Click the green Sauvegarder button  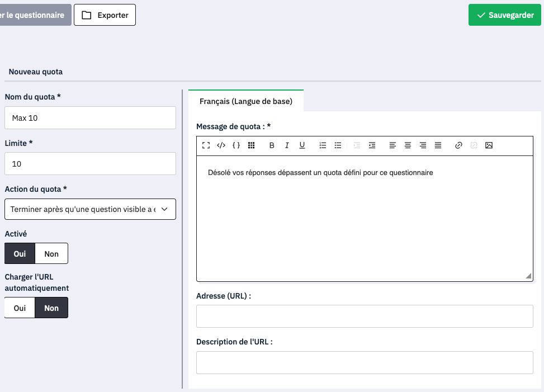point(505,15)
